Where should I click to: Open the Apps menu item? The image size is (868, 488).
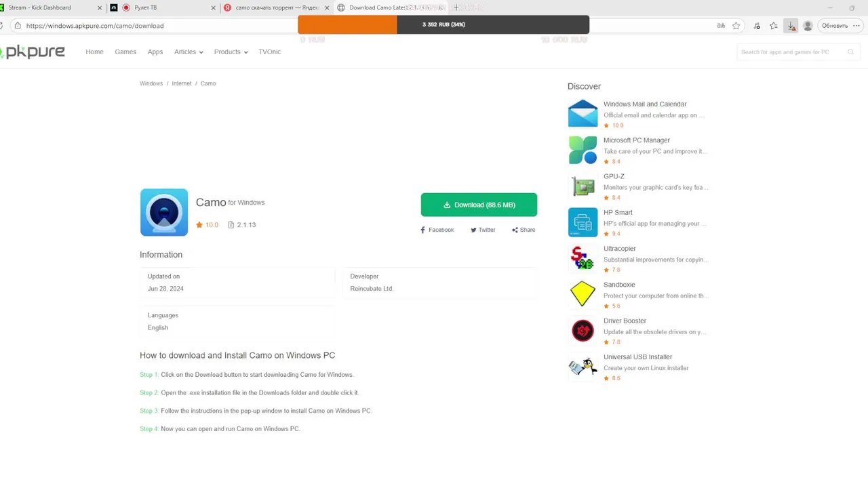pos(155,52)
